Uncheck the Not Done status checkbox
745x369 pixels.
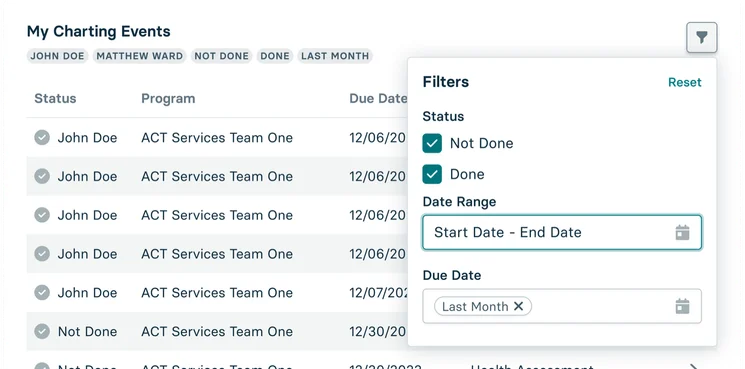(432, 143)
